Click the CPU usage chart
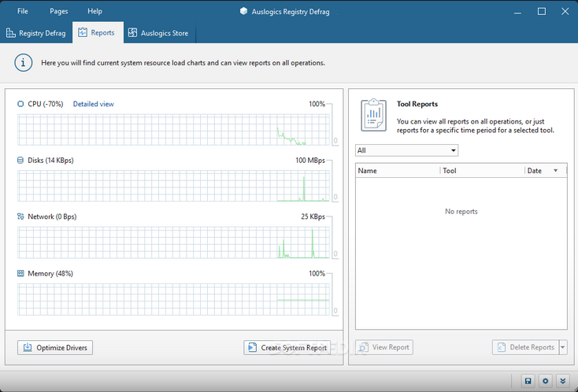 tap(173, 130)
